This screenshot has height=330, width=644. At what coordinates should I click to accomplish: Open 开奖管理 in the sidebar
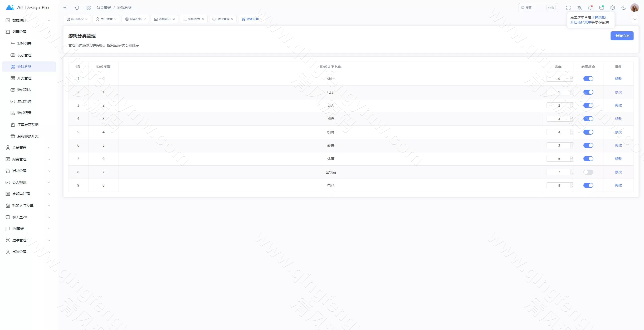(x=24, y=78)
